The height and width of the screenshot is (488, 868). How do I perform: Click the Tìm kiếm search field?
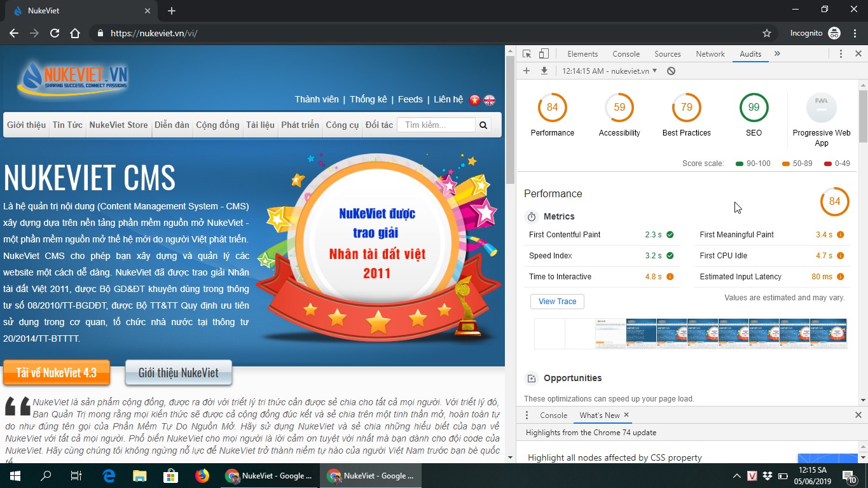click(436, 125)
